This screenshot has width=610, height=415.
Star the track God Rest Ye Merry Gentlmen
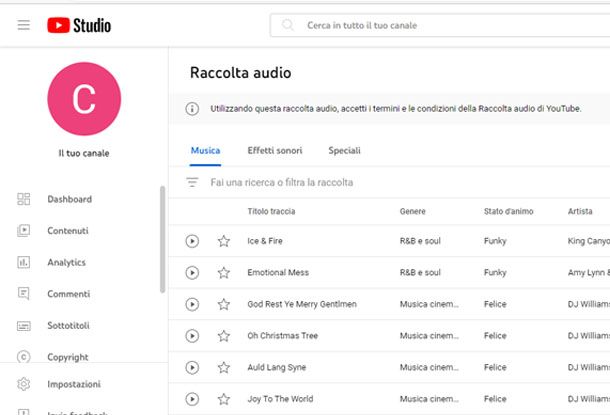click(224, 304)
